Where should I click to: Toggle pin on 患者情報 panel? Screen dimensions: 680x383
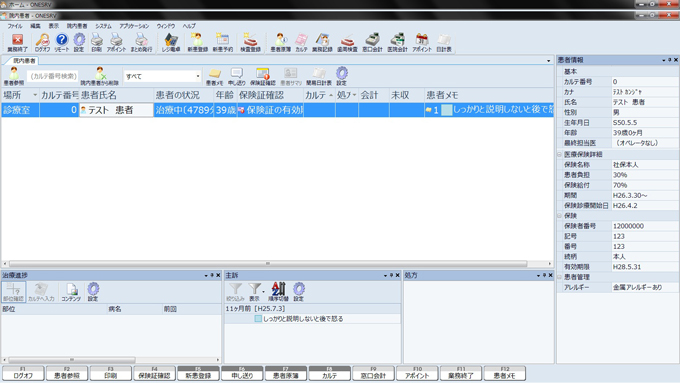pyautogui.click(x=670, y=60)
